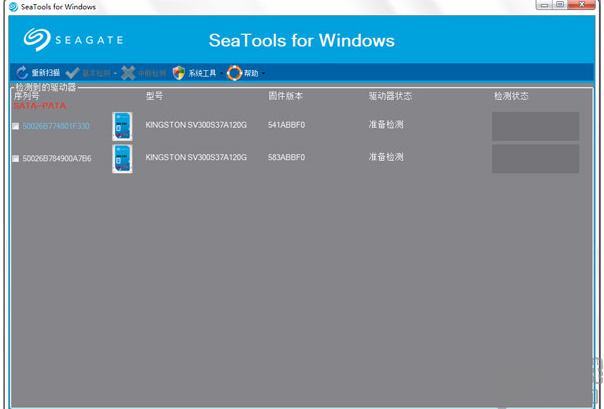This screenshot has width=604, height=409.
Task: Maximize the SeaTools window
Action: click(560, 5)
